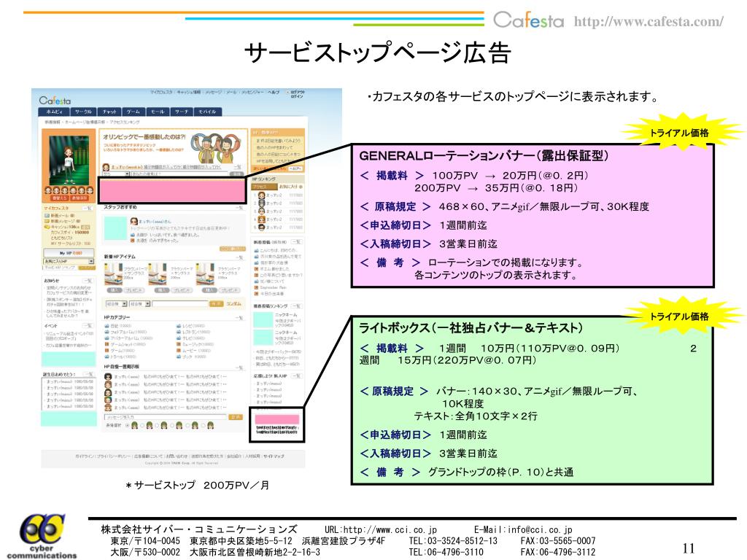Open the サークル navigation tab

pos(83,112)
